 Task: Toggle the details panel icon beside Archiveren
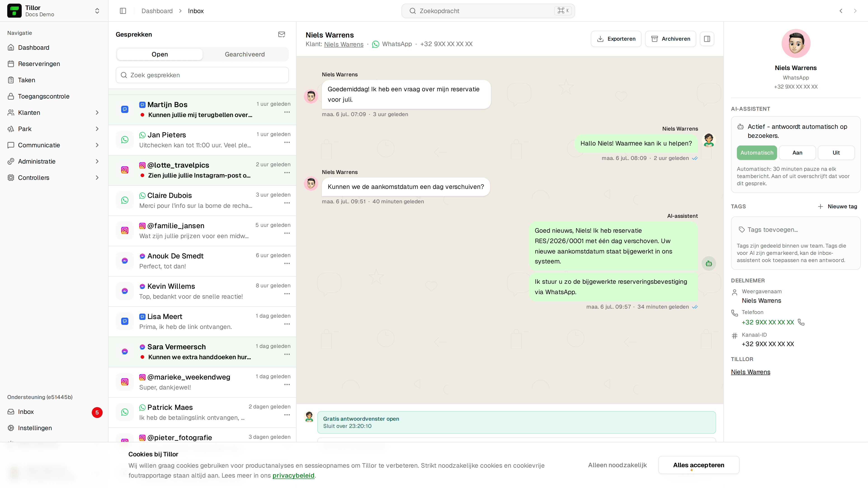pos(707,39)
